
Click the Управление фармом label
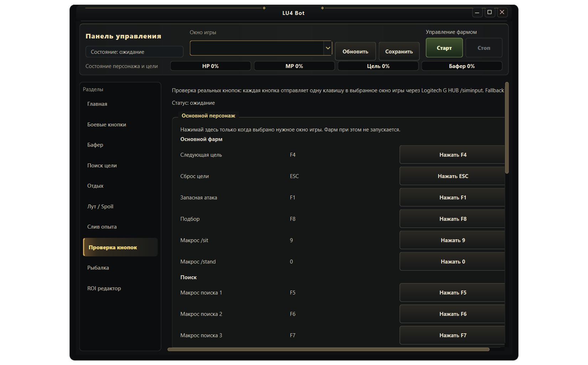tap(451, 32)
